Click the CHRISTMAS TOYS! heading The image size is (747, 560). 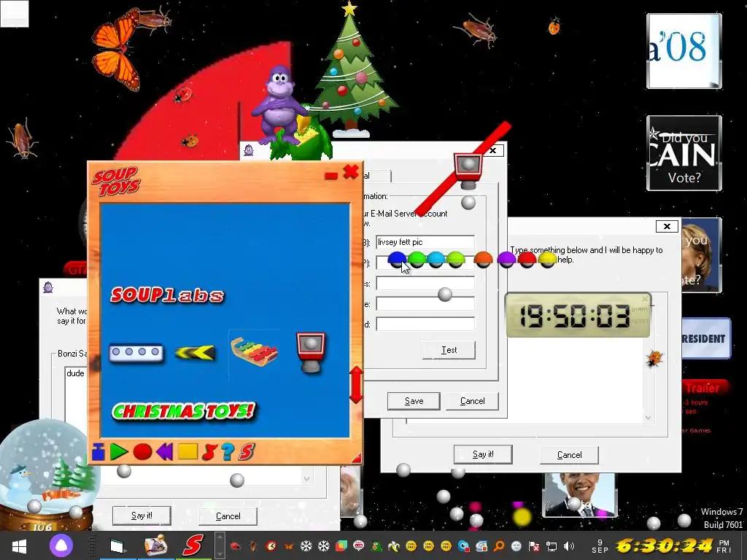coord(184,411)
